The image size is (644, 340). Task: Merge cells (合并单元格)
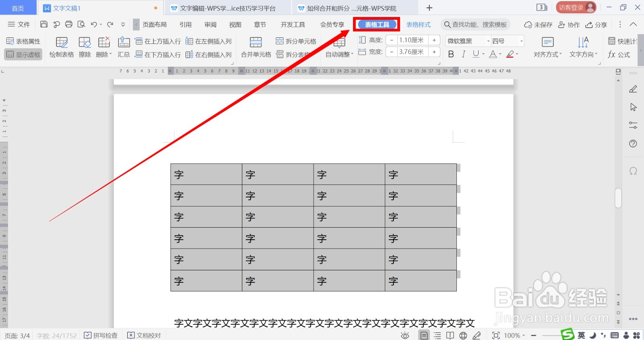(x=256, y=48)
